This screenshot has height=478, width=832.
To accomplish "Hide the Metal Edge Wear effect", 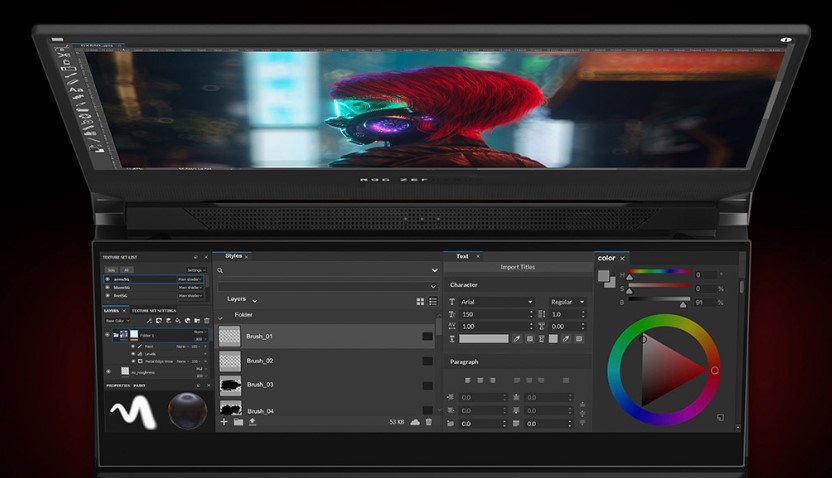I will 133,361.
